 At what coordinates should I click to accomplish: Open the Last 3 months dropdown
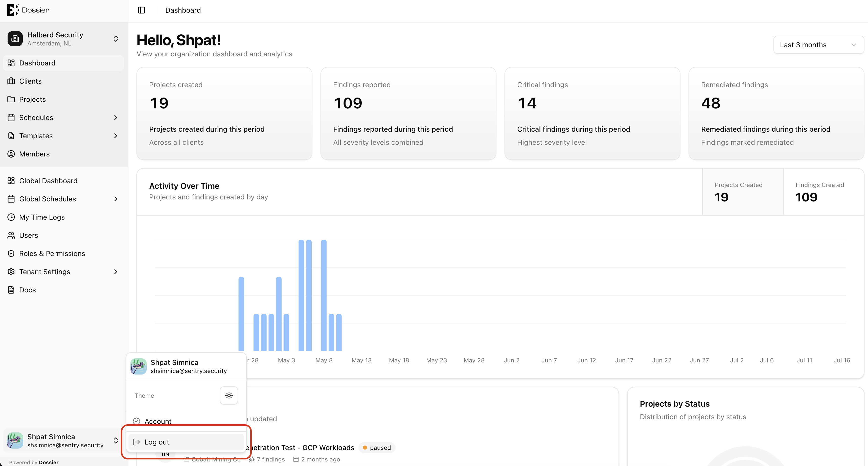pos(818,45)
